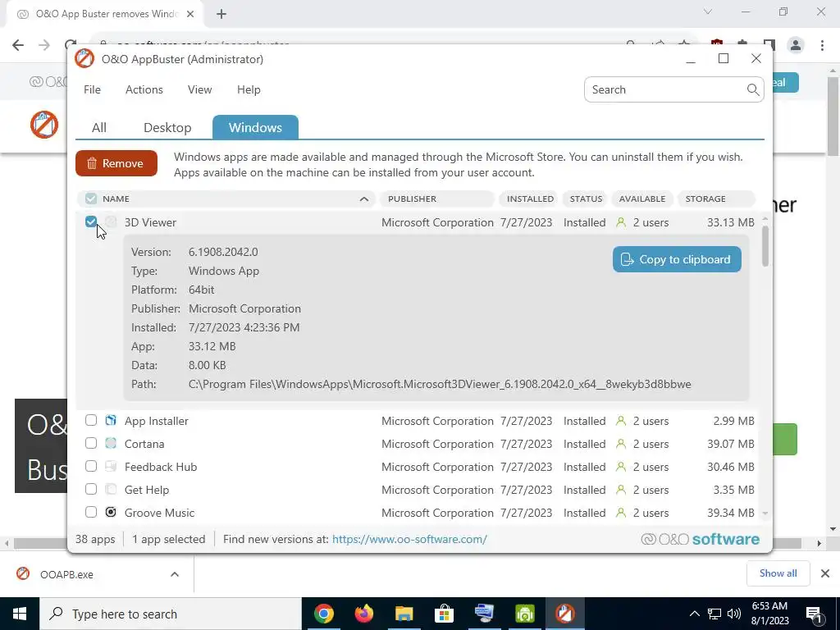840x630 pixels.
Task: Click the red Remove button
Action: (116, 163)
